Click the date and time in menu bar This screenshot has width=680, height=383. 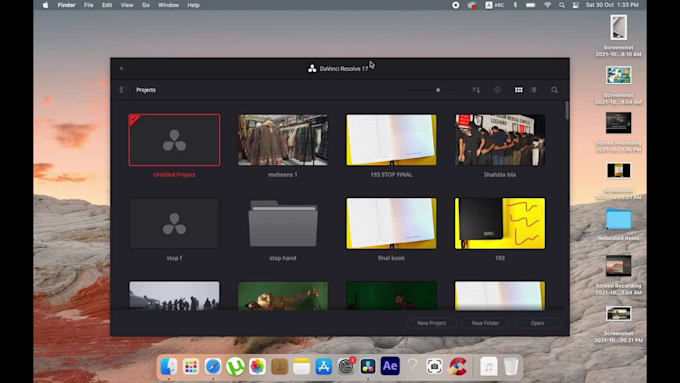(612, 5)
